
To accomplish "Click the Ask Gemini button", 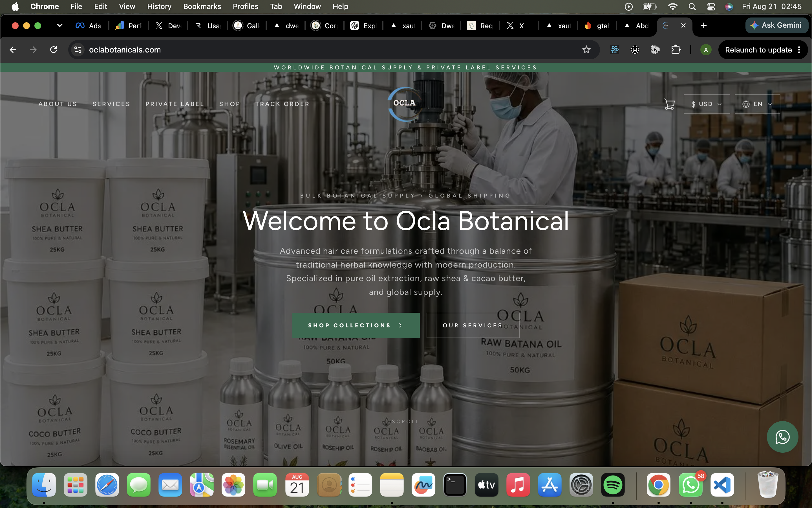I will (776, 25).
